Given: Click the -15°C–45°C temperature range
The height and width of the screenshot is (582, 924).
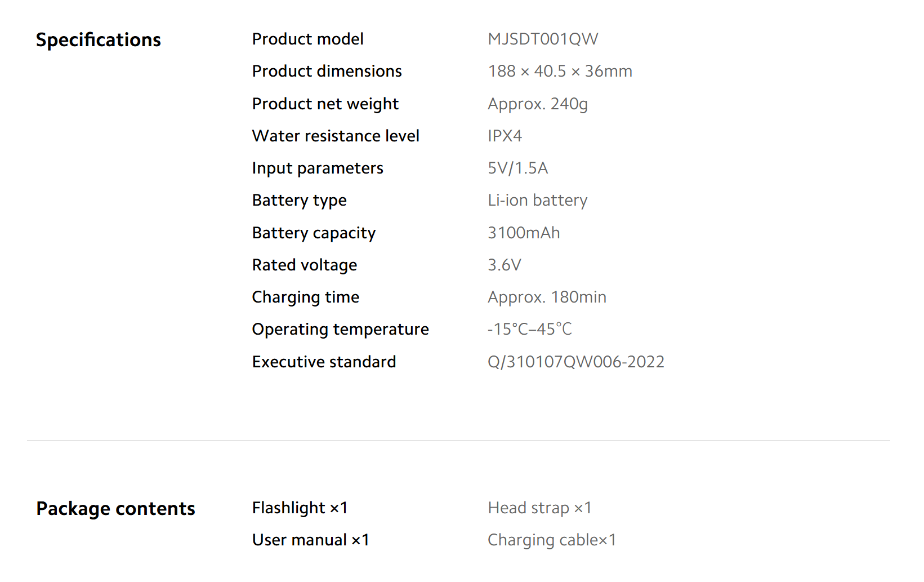Looking at the screenshot, I should click(x=529, y=329).
